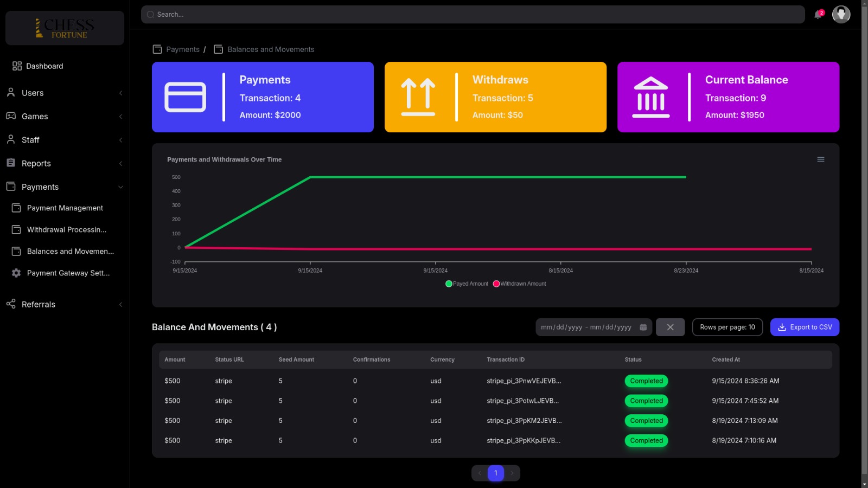The image size is (868, 488).
Task: Click the Payments breadcrumb link
Action: click(182, 49)
